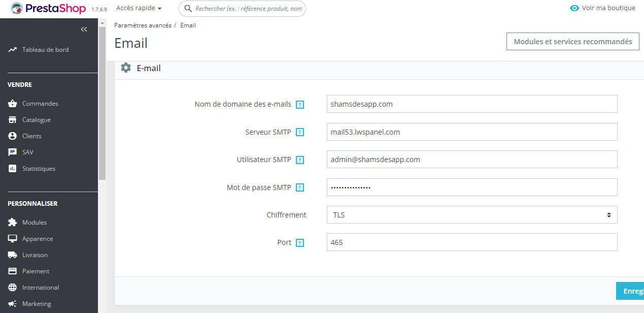Click the Email page heading
The image size is (644, 313).
click(x=131, y=43)
